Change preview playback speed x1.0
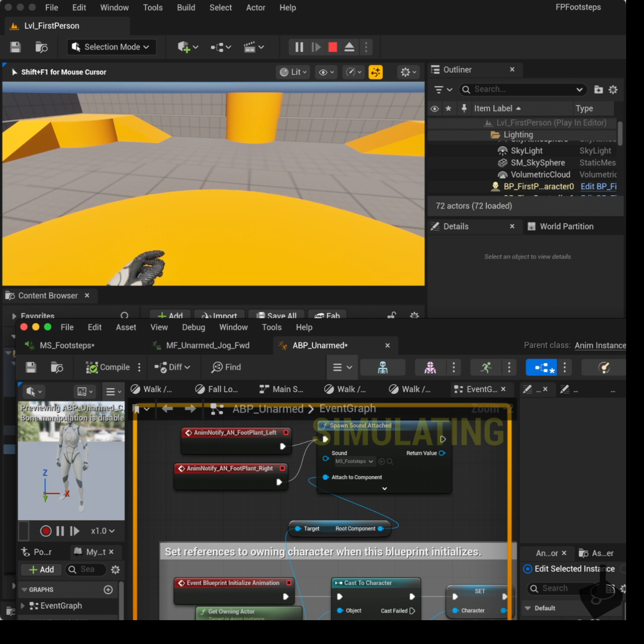644x644 pixels. click(103, 531)
